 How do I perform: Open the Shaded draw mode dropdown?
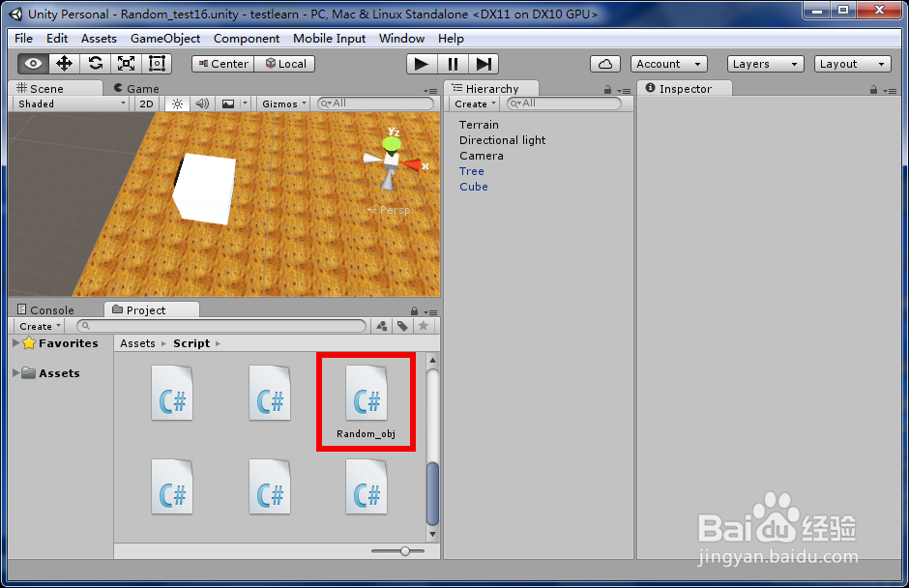(72, 103)
